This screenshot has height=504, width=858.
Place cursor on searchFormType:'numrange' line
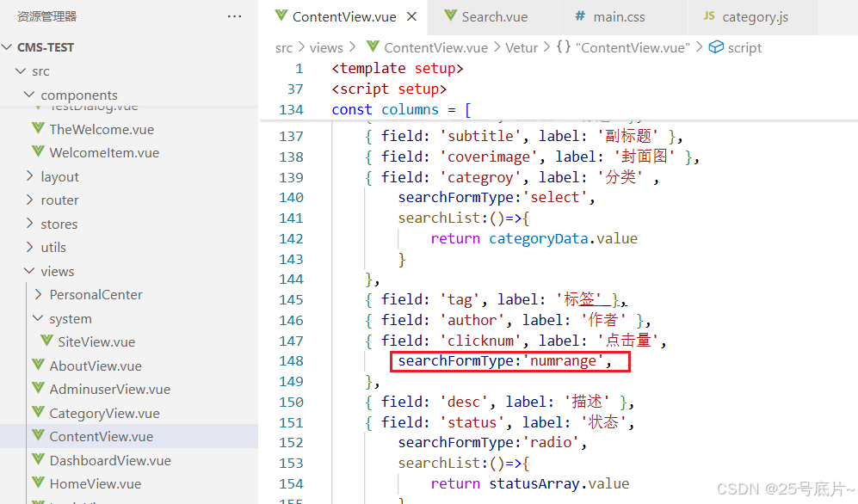point(504,361)
